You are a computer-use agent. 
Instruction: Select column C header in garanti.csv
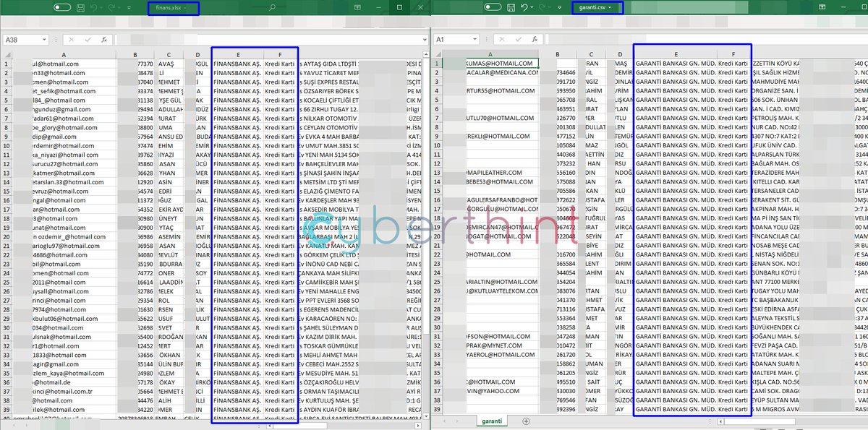pos(591,54)
